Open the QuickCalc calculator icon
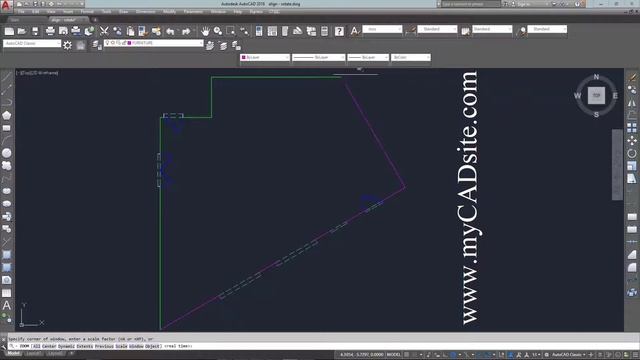The image size is (640, 360). pyautogui.click(x=324, y=31)
